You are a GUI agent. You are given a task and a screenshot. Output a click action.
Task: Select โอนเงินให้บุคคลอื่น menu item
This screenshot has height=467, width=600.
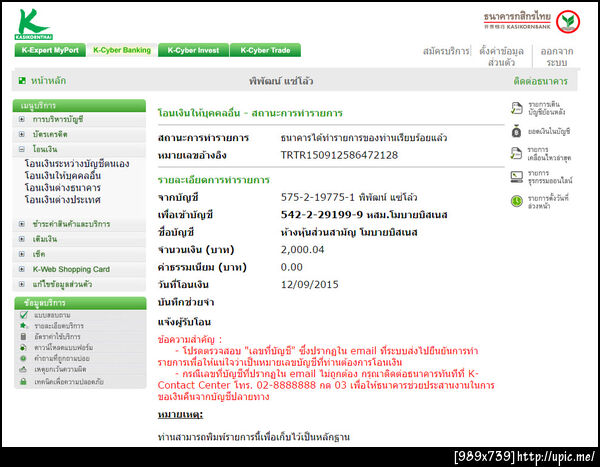(x=63, y=175)
